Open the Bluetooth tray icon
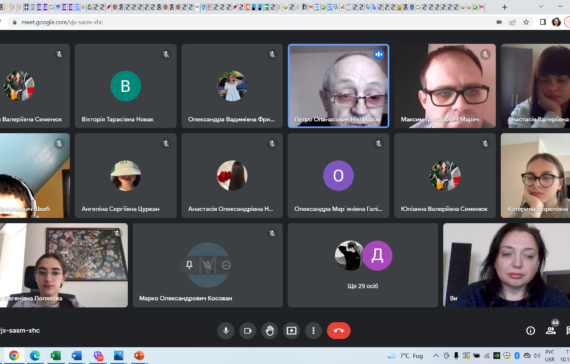 [x=517, y=356]
